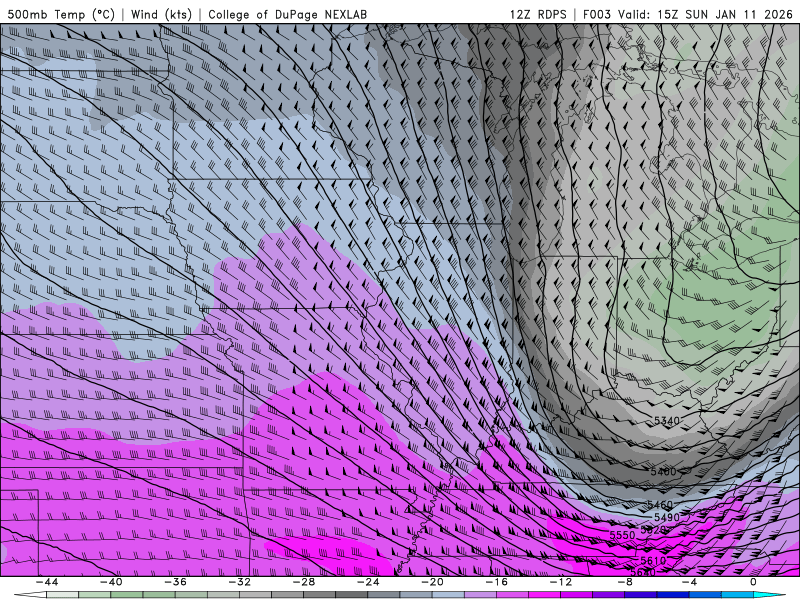Click the "F003 Valid: 15Z SUN JAN 11 2026" text

(688, 14)
